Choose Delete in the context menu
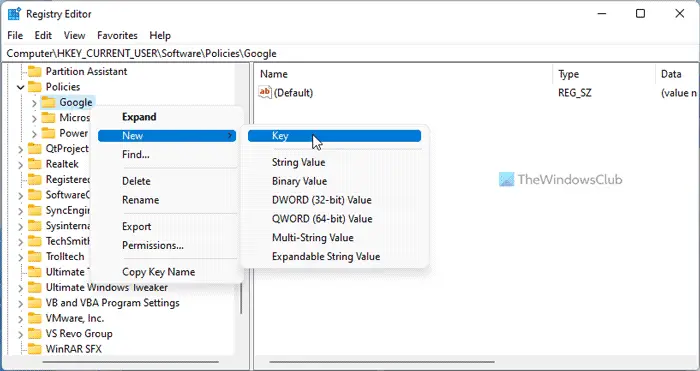 (x=167, y=181)
